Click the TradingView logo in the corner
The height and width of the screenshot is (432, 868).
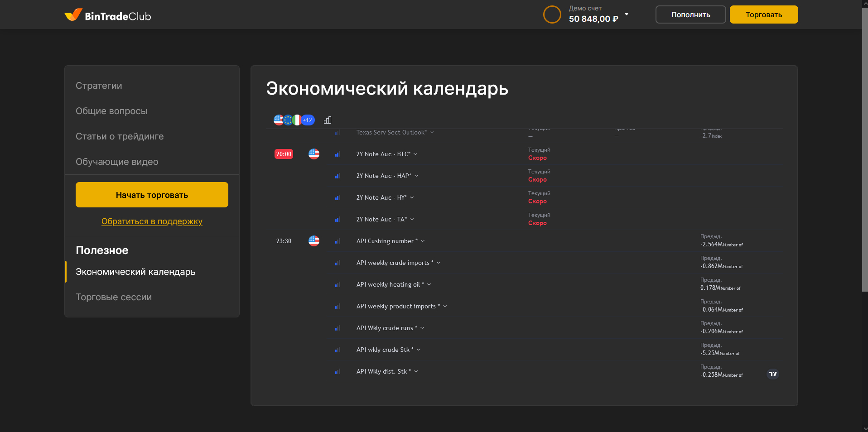(x=773, y=374)
